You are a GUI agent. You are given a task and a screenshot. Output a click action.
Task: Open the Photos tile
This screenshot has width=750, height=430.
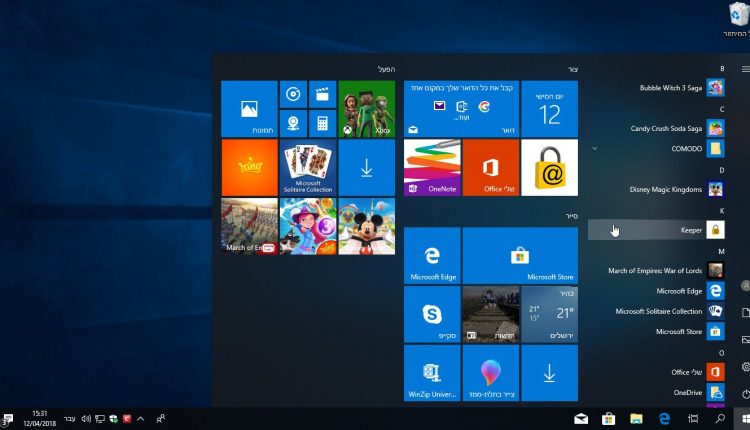(x=249, y=109)
